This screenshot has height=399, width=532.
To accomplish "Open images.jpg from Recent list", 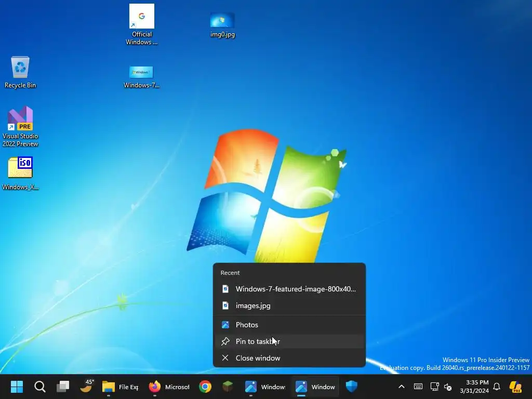I will click(x=289, y=305).
